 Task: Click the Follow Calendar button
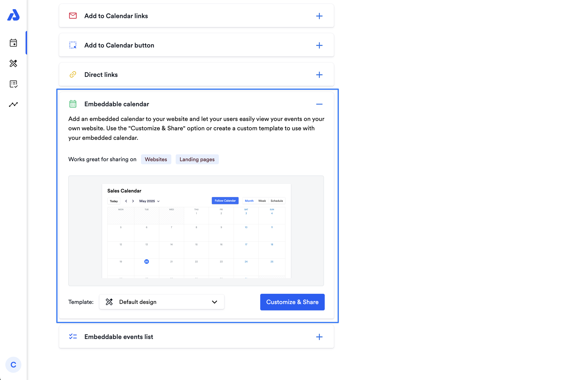[225, 201]
